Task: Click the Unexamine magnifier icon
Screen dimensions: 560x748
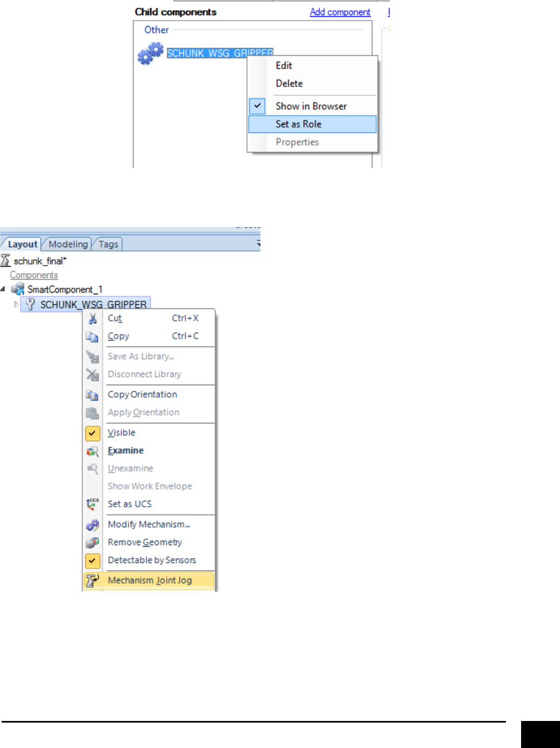Action: click(x=92, y=469)
